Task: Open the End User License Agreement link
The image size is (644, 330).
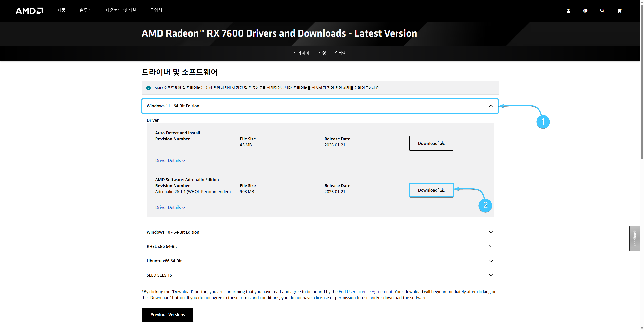Action: [365, 292]
